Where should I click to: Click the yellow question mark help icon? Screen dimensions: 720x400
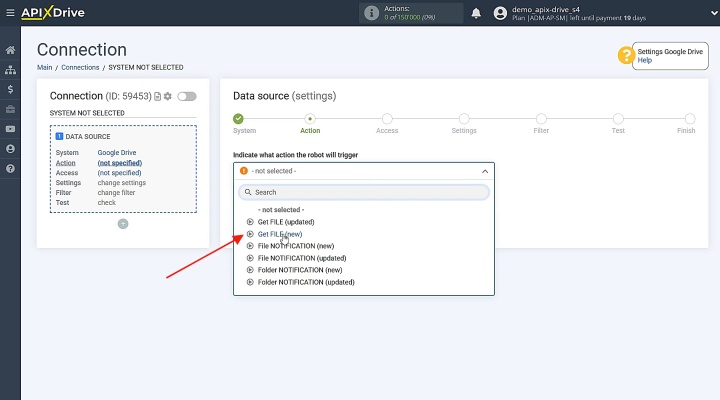tap(626, 56)
